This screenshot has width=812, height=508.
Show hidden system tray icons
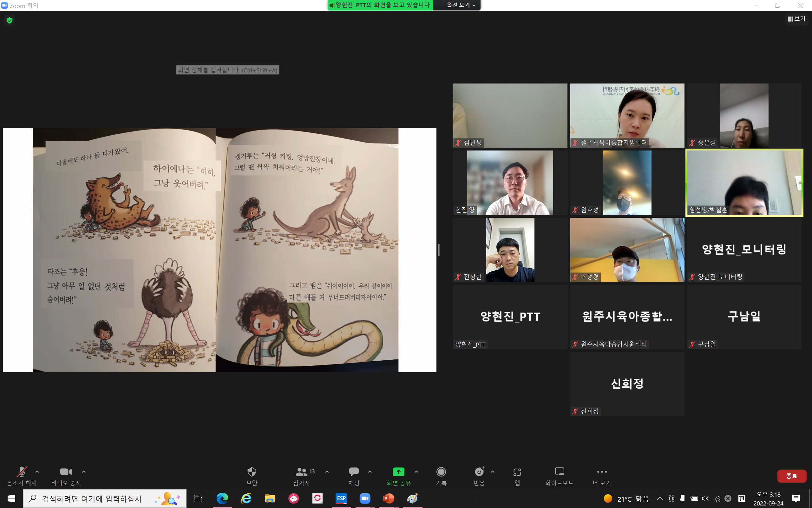(x=660, y=498)
